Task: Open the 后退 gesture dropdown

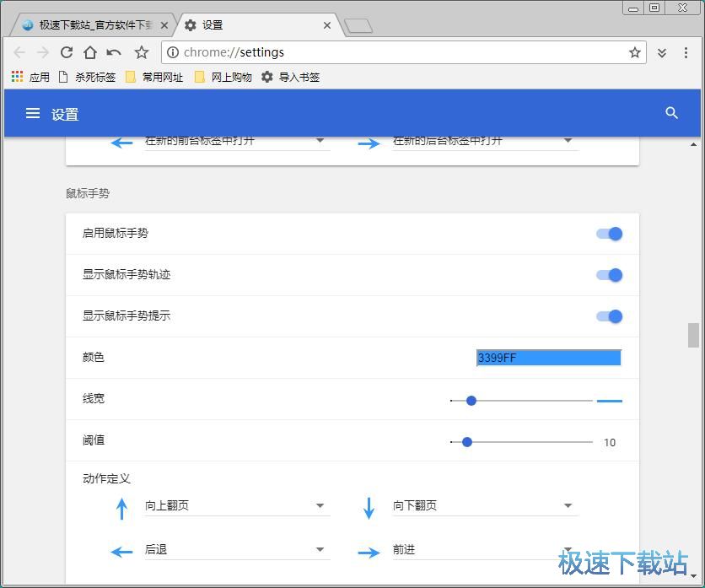Action: 238,550
